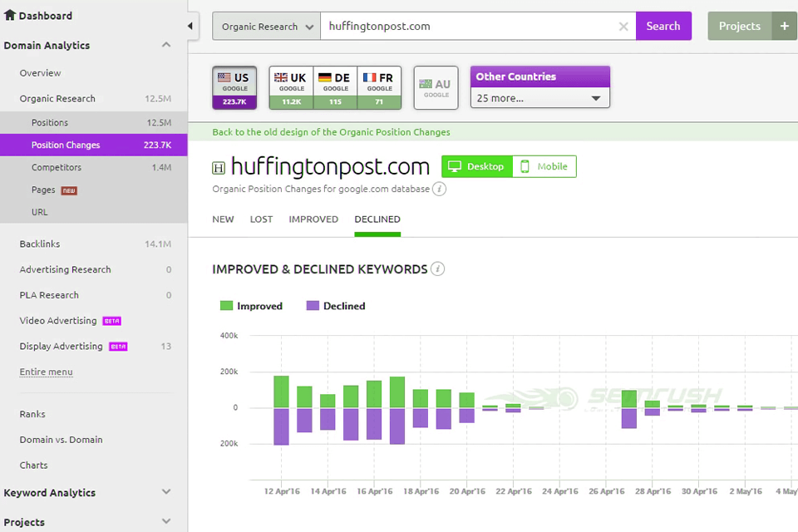Open Advertising Research in sidebar
798x532 pixels.
pyautogui.click(x=65, y=269)
